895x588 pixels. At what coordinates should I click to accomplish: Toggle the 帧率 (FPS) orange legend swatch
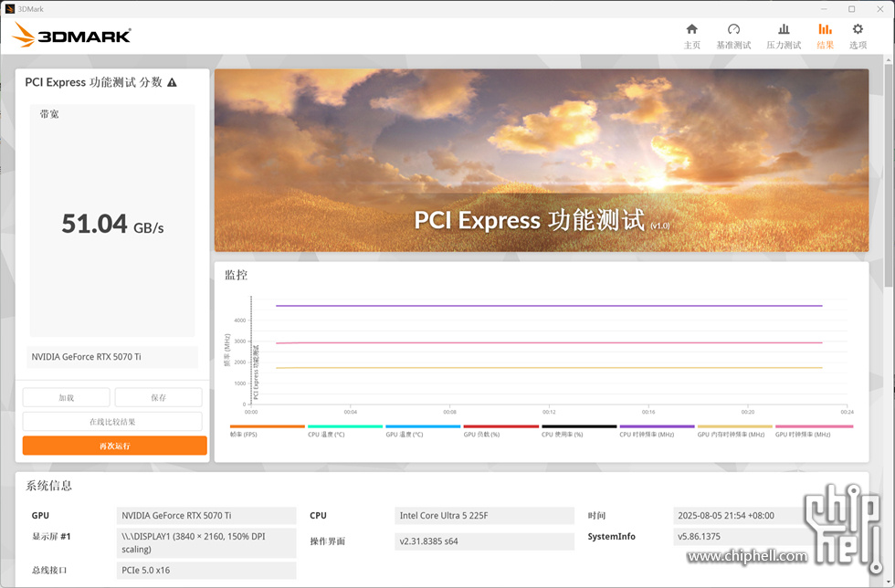click(267, 426)
